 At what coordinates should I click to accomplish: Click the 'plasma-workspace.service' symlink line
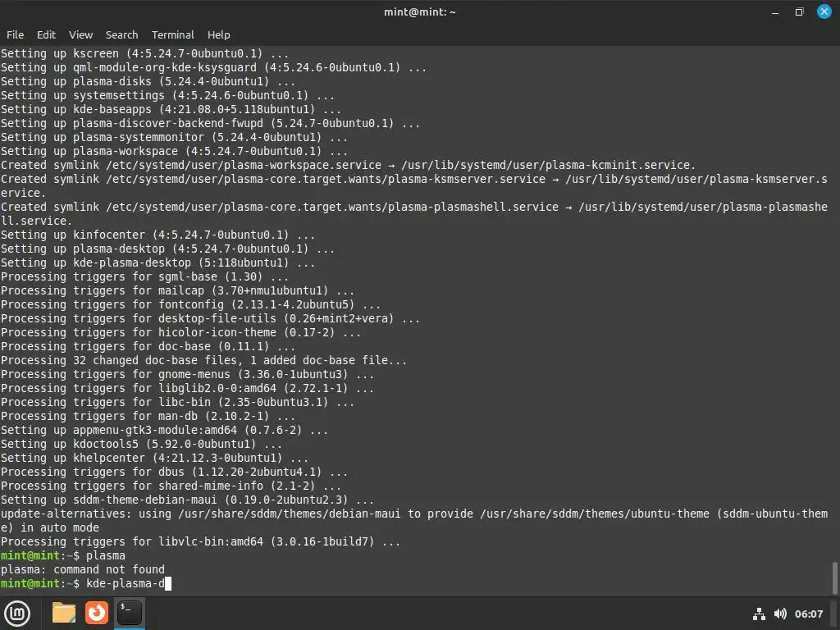(348, 165)
